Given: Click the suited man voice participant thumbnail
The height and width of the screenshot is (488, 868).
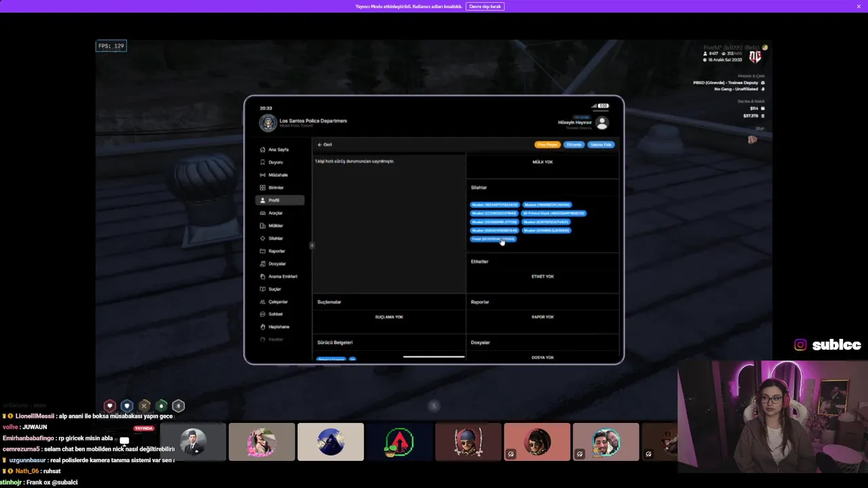Looking at the screenshot, I should pos(193,442).
